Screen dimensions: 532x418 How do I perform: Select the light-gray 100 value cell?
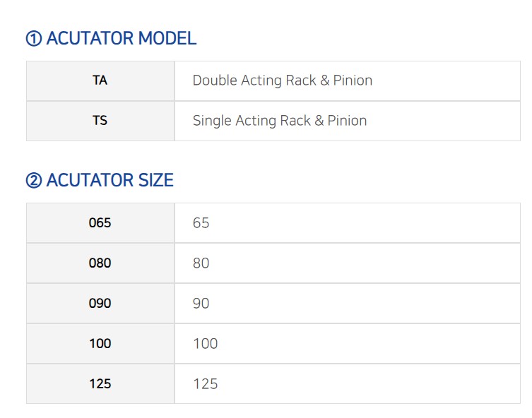(x=348, y=343)
